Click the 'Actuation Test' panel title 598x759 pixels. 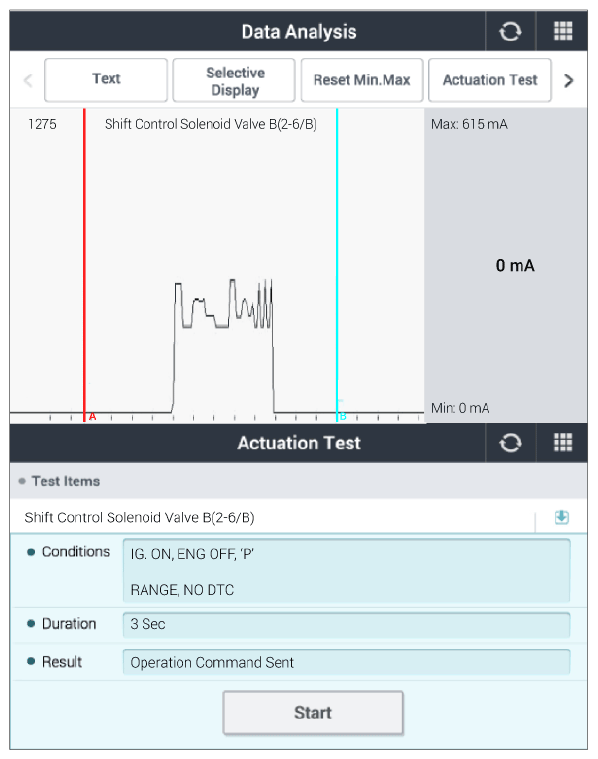point(299,443)
